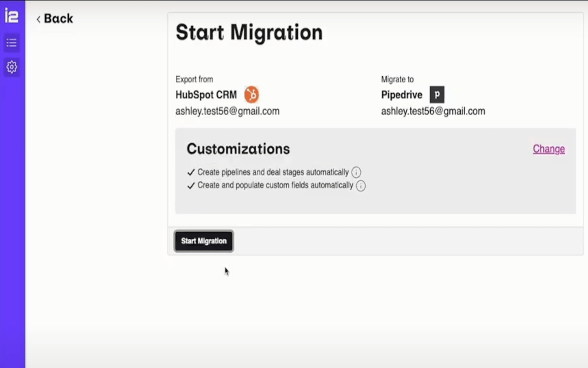Click the orange HubSpot sprocket badge
Screen dimensions: 588x368
[252, 94]
